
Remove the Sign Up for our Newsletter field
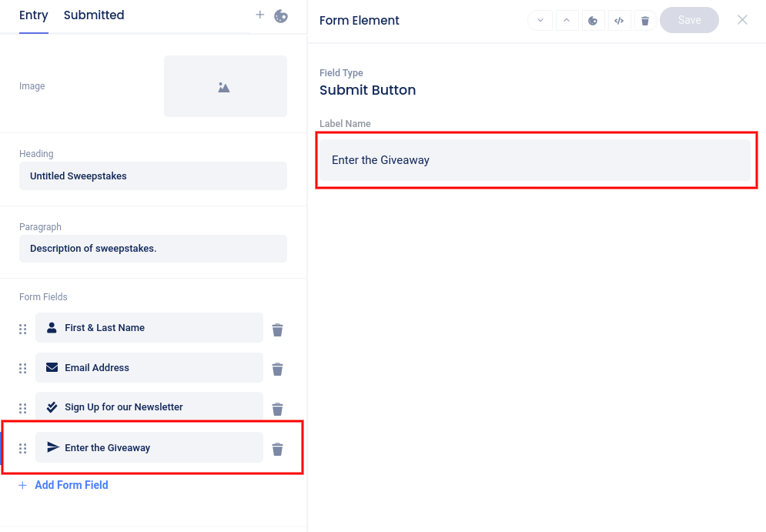pos(277,409)
